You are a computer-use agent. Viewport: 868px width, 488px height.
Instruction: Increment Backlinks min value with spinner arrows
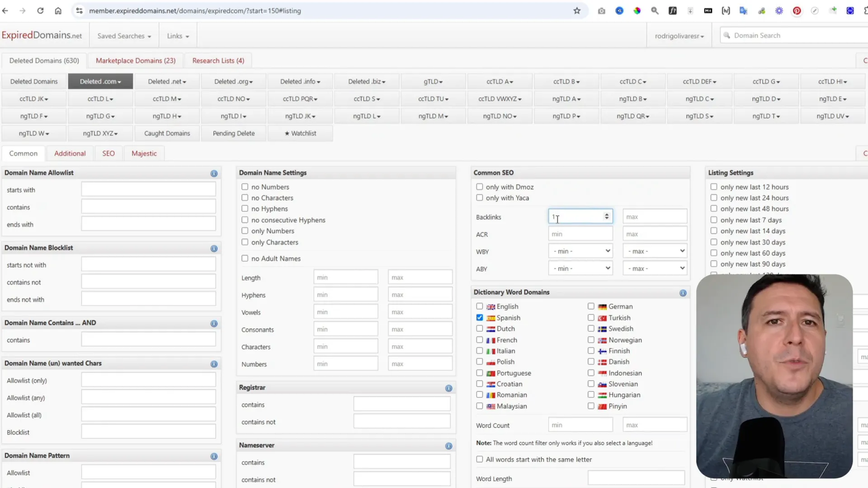pos(607,214)
